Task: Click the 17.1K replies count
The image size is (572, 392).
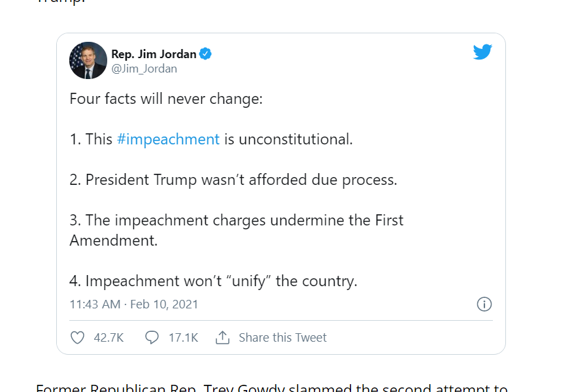Action: point(183,338)
